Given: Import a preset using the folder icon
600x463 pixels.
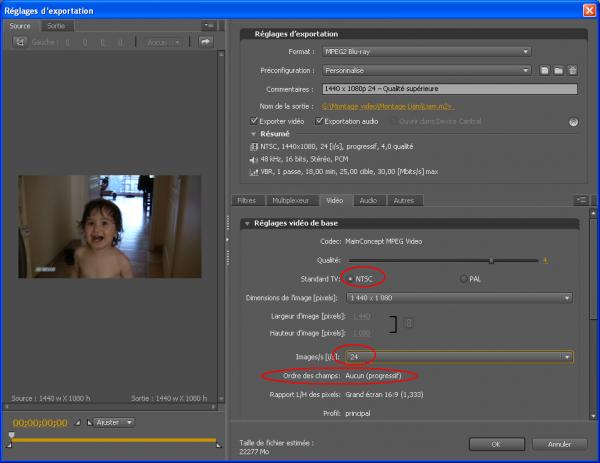Looking at the screenshot, I should (x=558, y=70).
